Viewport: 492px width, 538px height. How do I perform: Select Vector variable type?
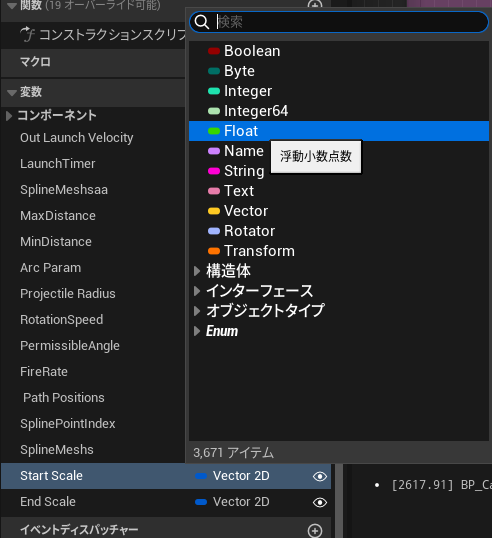coord(339,211)
